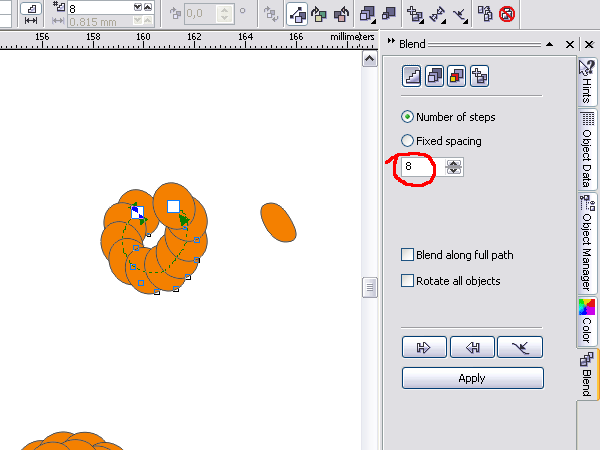The image size is (600, 450).
Task: Click the Start object button in the Blend docker
Action: tap(424, 347)
